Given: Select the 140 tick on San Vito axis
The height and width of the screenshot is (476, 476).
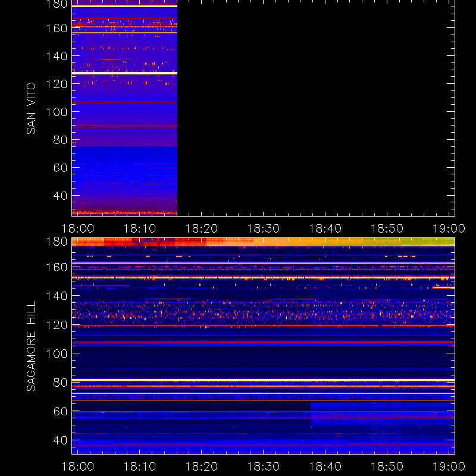Looking at the screenshot, I should 57,56.
